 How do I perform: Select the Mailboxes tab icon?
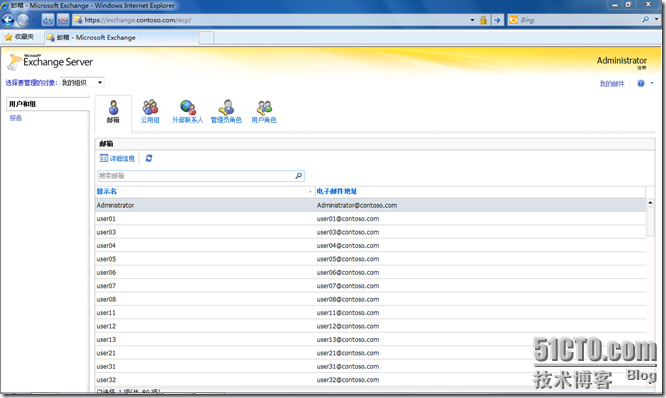coord(113,112)
